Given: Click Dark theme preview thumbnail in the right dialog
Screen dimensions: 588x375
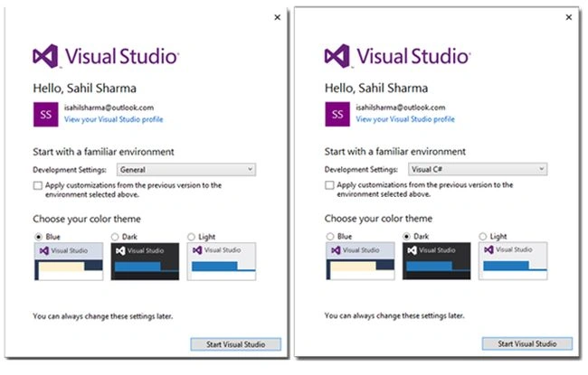Looking at the screenshot, I should pos(437,261).
